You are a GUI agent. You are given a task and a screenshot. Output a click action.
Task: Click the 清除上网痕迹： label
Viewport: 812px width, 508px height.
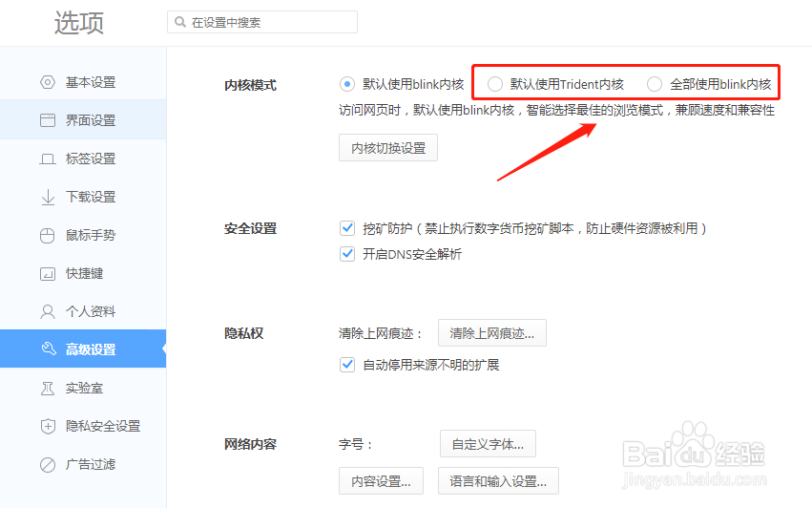(x=381, y=333)
